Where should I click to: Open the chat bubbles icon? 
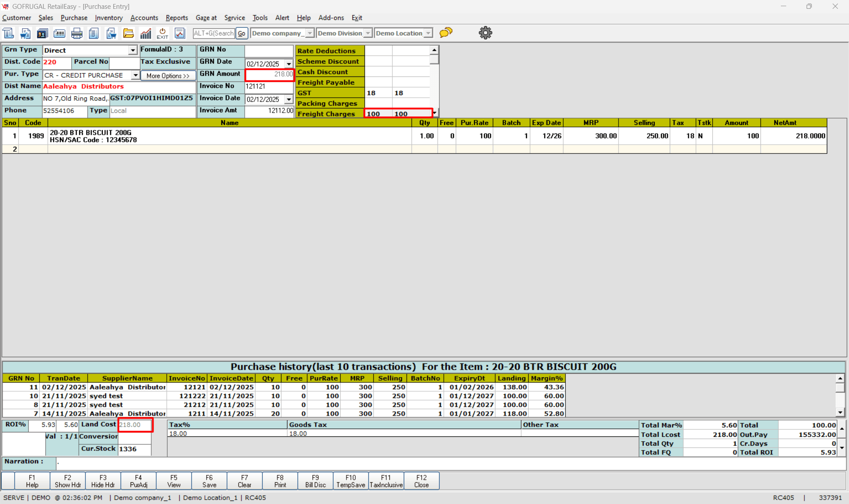446,33
